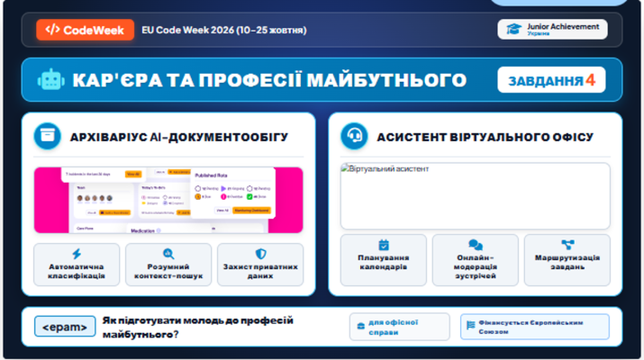The height and width of the screenshot is (360, 644).
Task: Click the lightning bolt icon above Автоматична класифікація
Action: pos(77,254)
